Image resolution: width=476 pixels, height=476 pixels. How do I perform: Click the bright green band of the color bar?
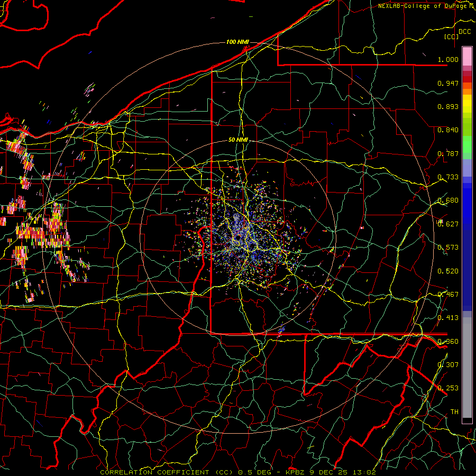[467, 144]
